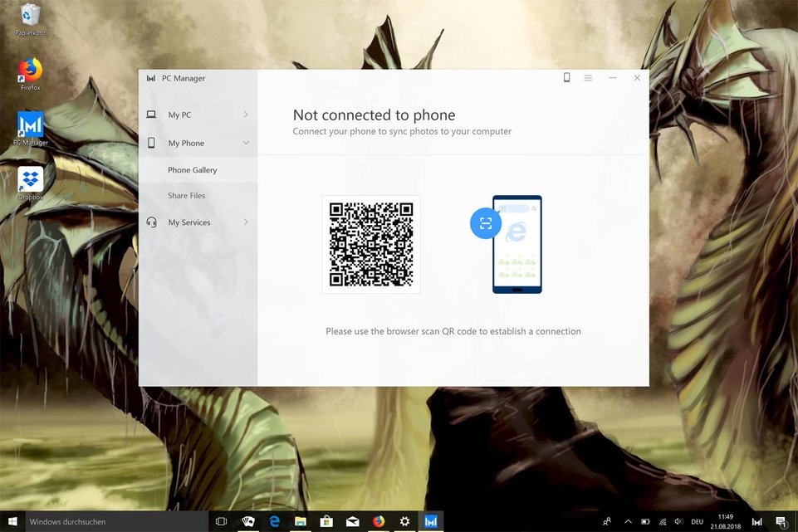Image resolution: width=798 pixels, height=532 pixels.
Task: Open PC Manager from the taskbar
Action: click(x=430, y=521)
